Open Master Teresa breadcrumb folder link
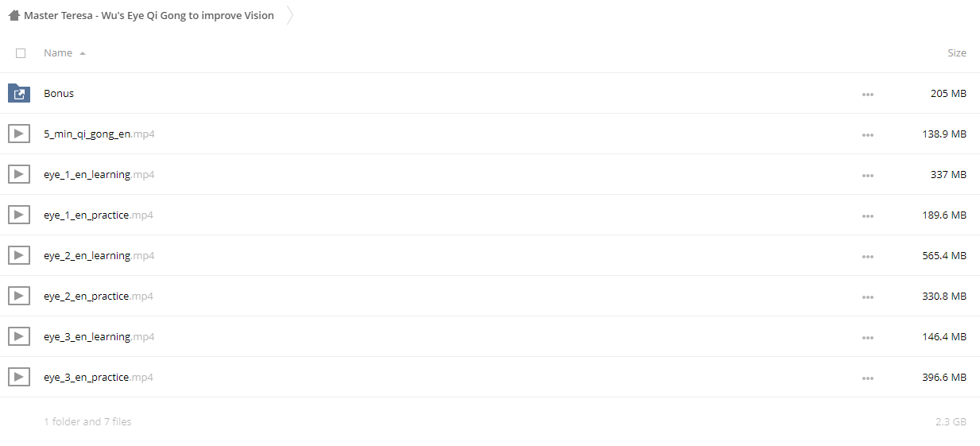The height and width of the screenshot is (446, 980). 149,15
